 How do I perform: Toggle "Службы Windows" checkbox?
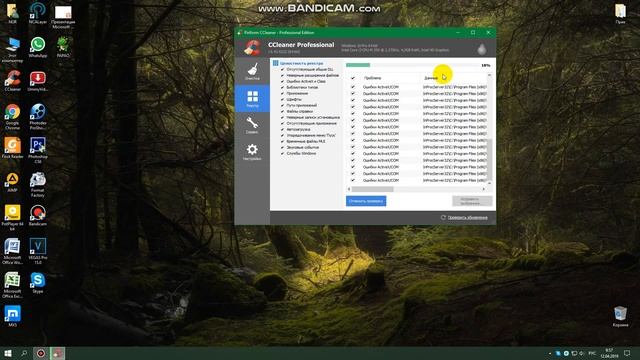(x=282, y=153)
